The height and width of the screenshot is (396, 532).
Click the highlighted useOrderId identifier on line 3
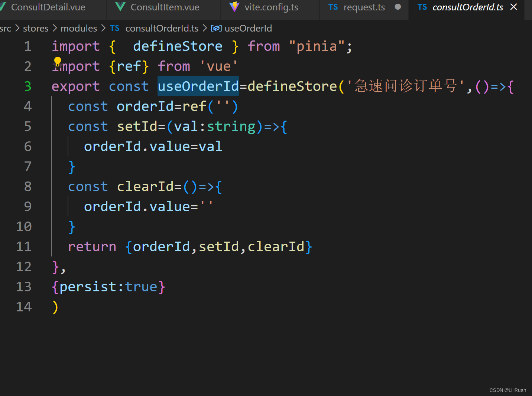198,86
